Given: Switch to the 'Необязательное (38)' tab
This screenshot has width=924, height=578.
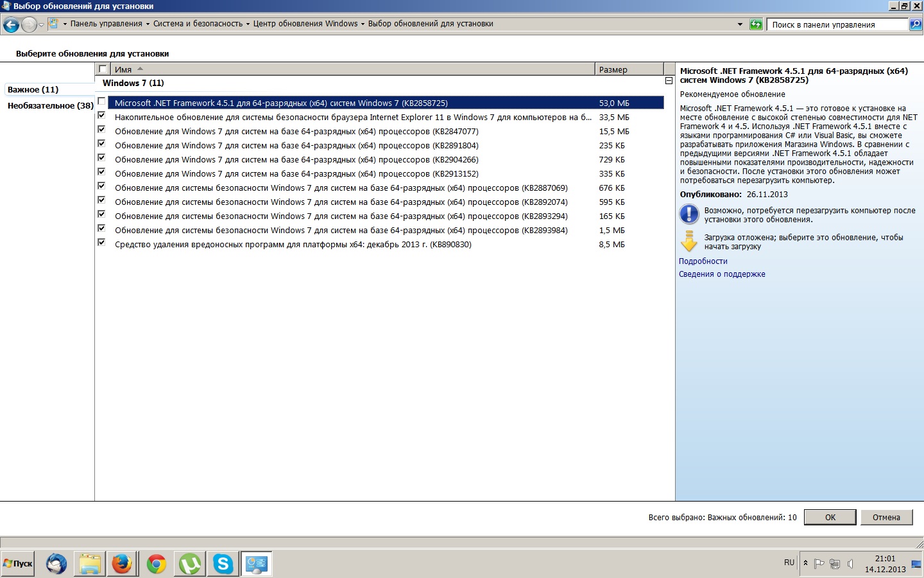Looking at the screenshot, I should coord(50,106).
